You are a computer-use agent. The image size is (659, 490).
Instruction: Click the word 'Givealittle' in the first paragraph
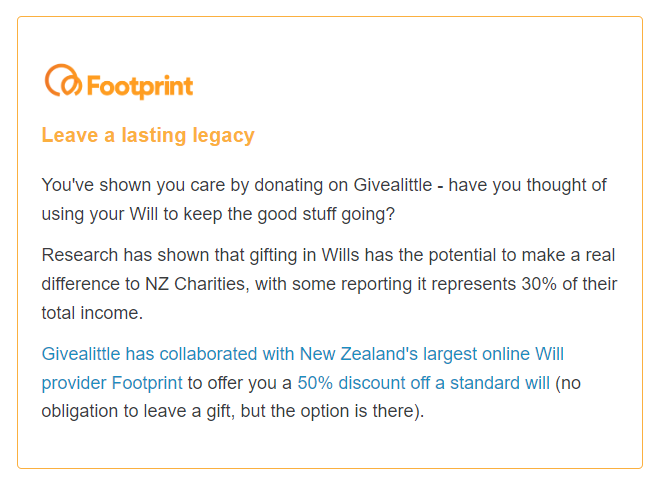click(x=393, y=185)
